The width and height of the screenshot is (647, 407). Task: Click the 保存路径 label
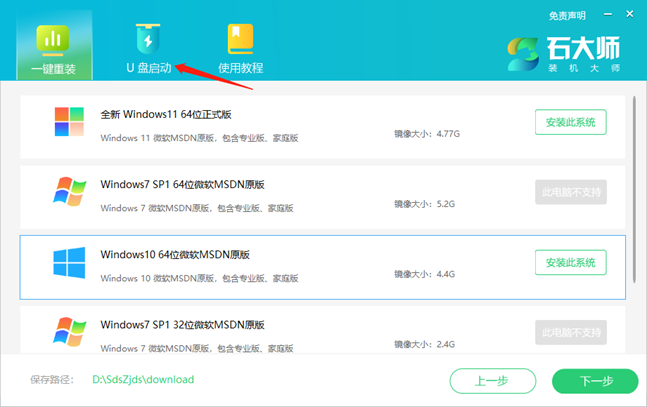[x=52, y=380]
